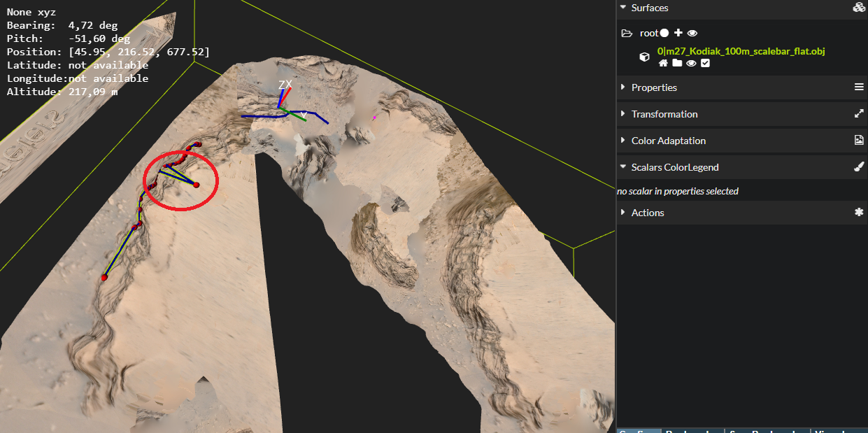This screenshot has width=868, height=433.
Task: Click the cube icon of m27_Kodiak object
Action: [645, 57]
